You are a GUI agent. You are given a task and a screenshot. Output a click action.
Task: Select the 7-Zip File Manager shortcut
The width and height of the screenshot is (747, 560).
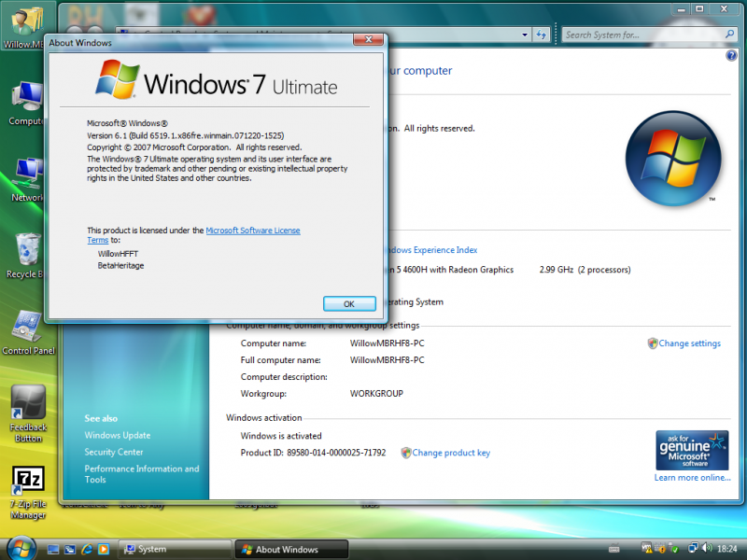pos(28,493)
